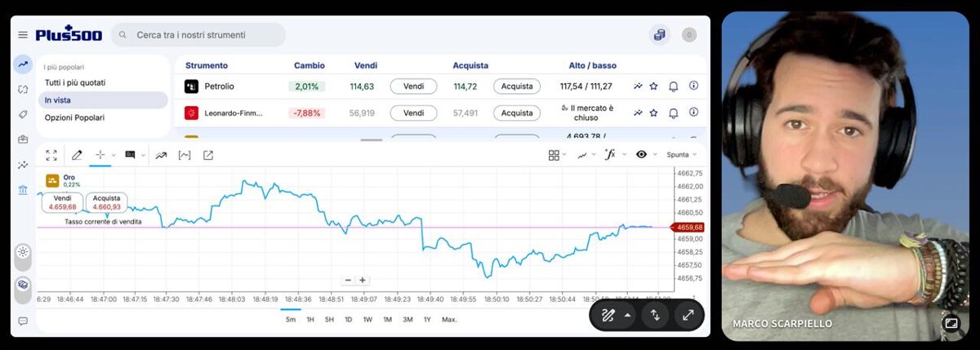Set alert bell for Leonardo-Finm
The height and width of the screenshot is (350, 980).
point(674,113)
